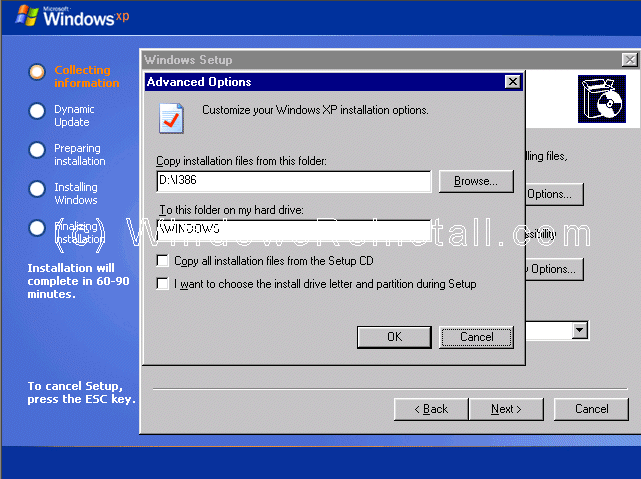Click the Finalizing installation step bullet
The height and width of the screenshot is (479, 641).
[x=37, y=228]
